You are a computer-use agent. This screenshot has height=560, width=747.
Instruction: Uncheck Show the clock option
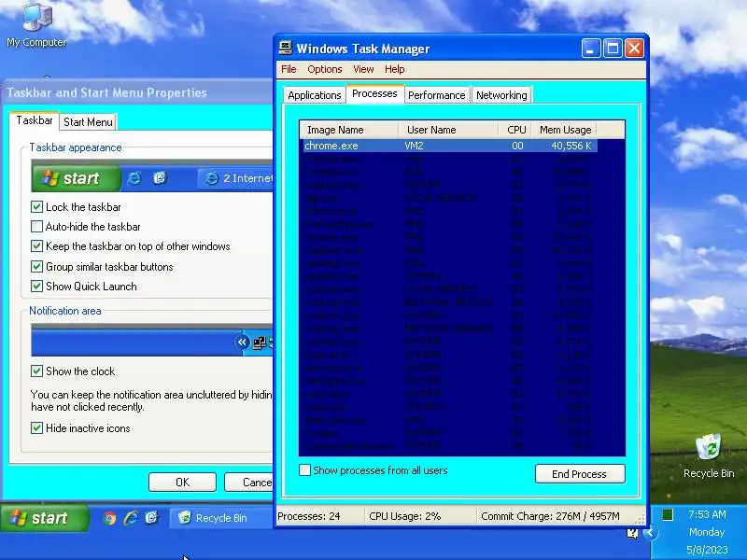[36, 371]
